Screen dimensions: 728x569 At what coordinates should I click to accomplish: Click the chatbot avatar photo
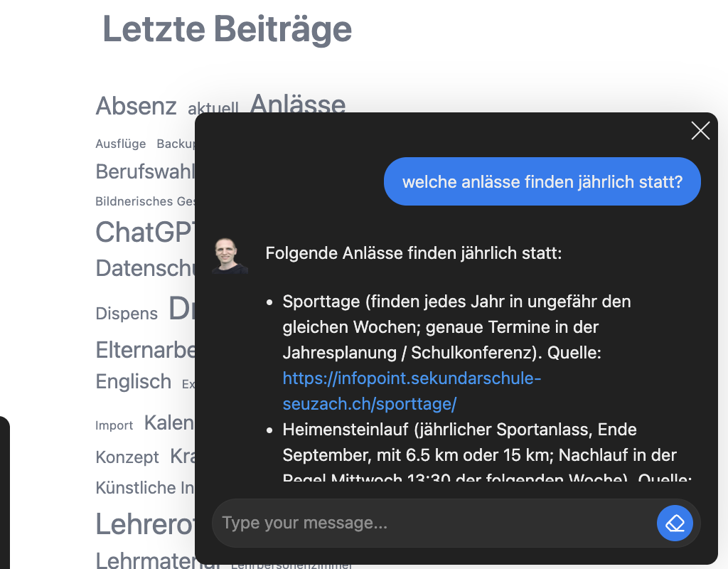pyautogui.click(x=230, y=256)
